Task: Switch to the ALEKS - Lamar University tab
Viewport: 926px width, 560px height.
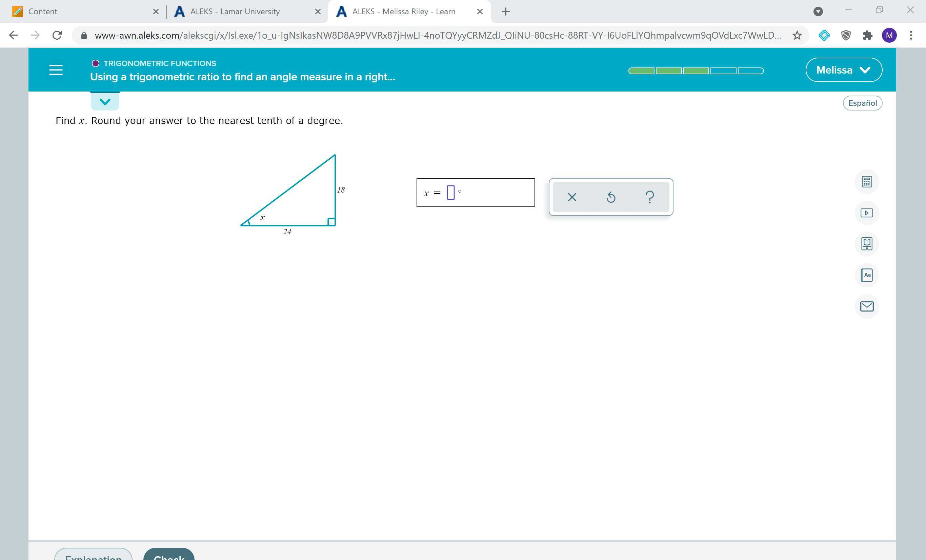Action: 235,11
